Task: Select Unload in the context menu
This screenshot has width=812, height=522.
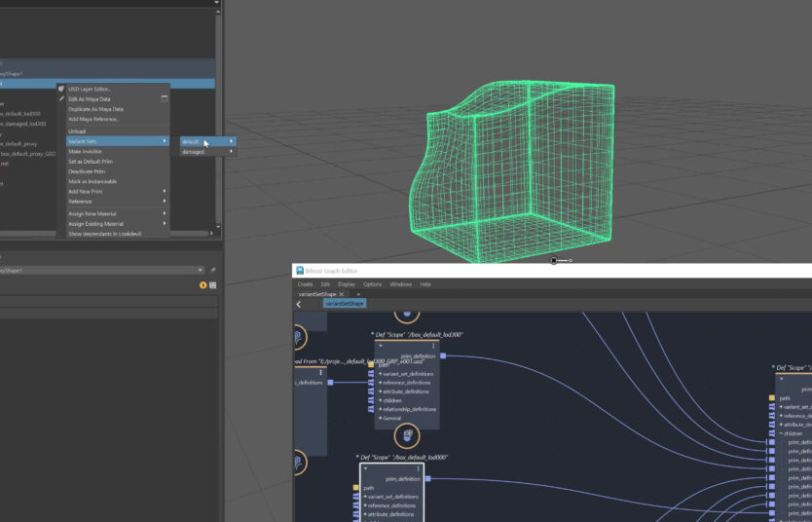Action: (77, 130)
